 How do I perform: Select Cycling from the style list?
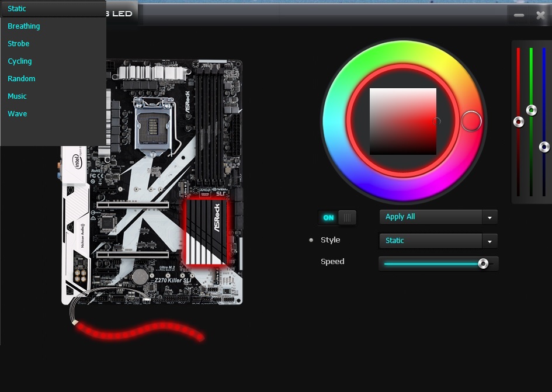(53, 61)
